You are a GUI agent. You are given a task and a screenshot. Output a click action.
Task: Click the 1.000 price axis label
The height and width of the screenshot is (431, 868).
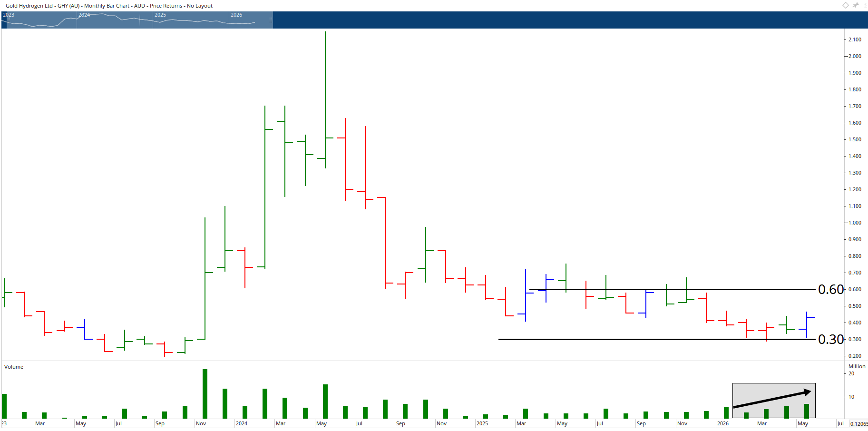[x=855, y=223]
